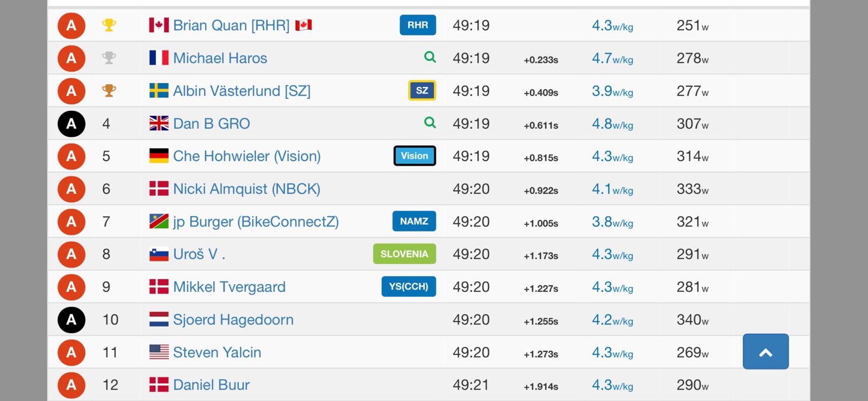The height and width of the screenshot is (401, 868).
Task: Click the bronze trophy icon beside Albin Västerlund
Action: [x=109, y=91]
